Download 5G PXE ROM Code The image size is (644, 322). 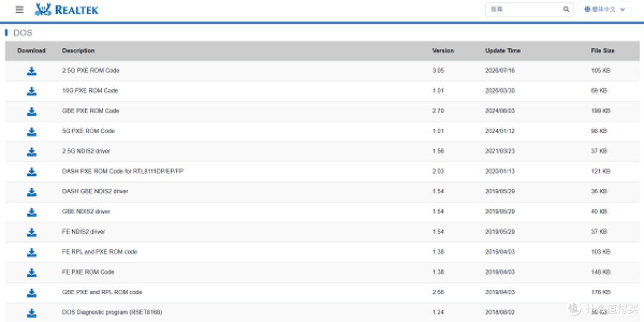[32, 131]
